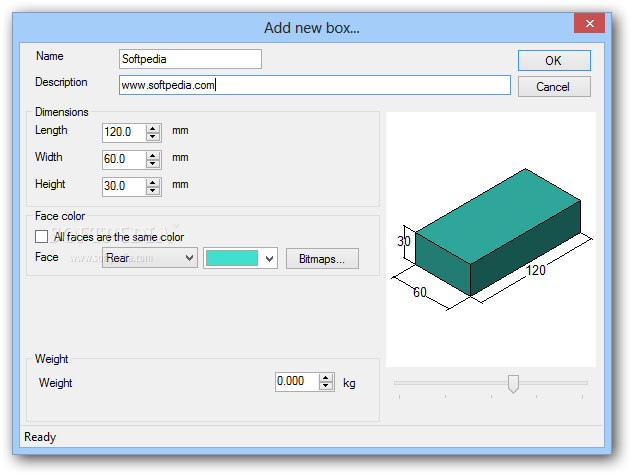The height and width of the screenshot is (475, 632).
Task: Click the Dimensions group label
Action: (62, 112)
